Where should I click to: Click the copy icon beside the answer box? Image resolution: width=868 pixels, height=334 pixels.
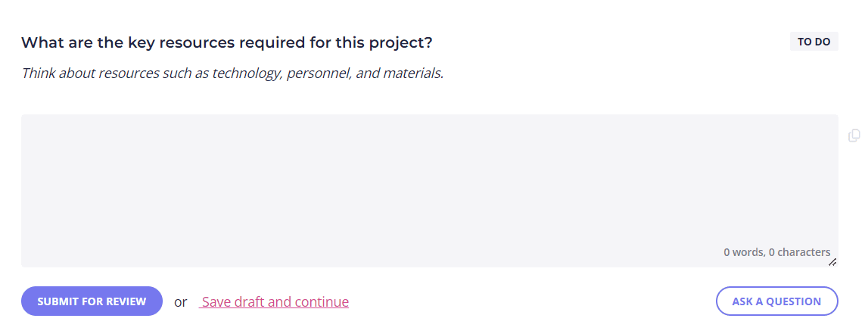click(x=854, y=135)
